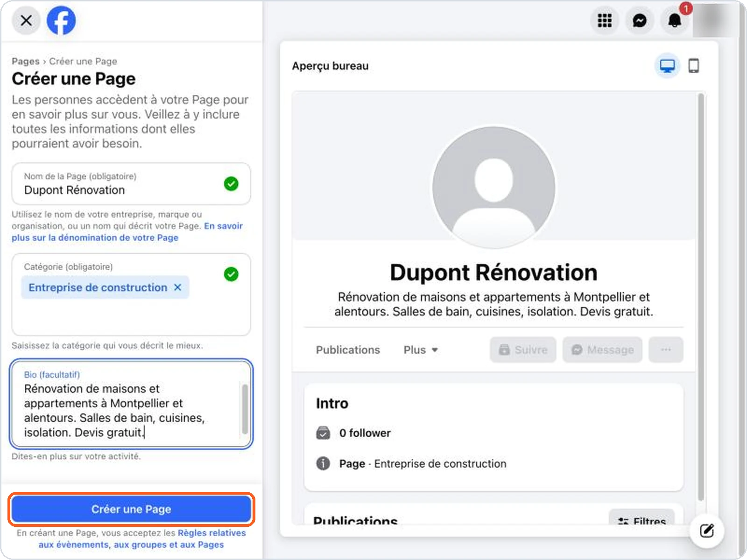Switch to mobile preview icon
This screenshot has width=747, height=560.
pyautogui.click(x=694, y=66)
